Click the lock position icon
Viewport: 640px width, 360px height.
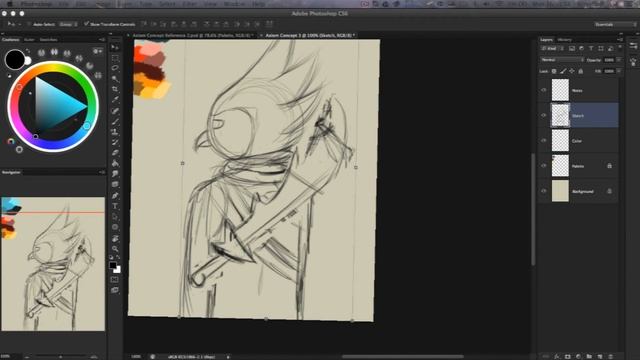(x=572, y=71)
